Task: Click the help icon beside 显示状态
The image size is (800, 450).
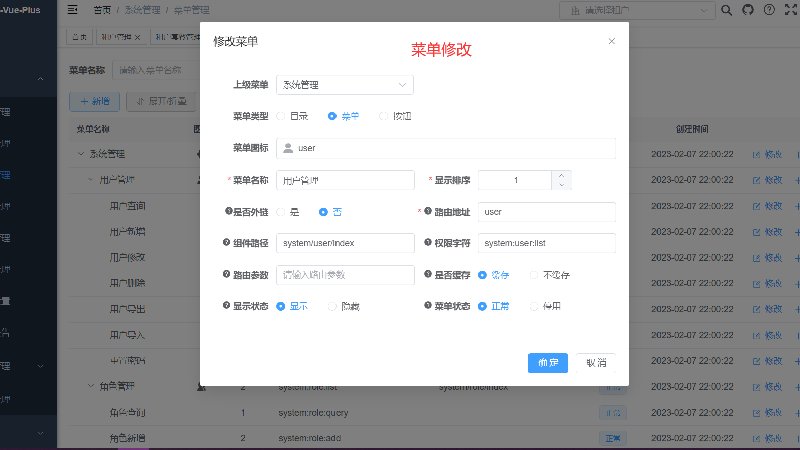Action: tap(227, 306)
